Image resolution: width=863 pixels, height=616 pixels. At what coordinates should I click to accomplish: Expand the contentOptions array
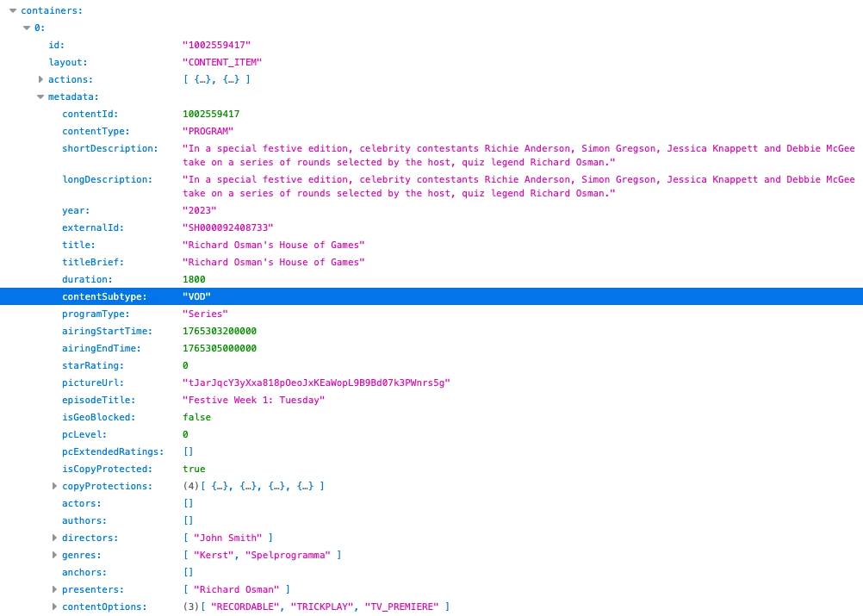coord(54,607)
